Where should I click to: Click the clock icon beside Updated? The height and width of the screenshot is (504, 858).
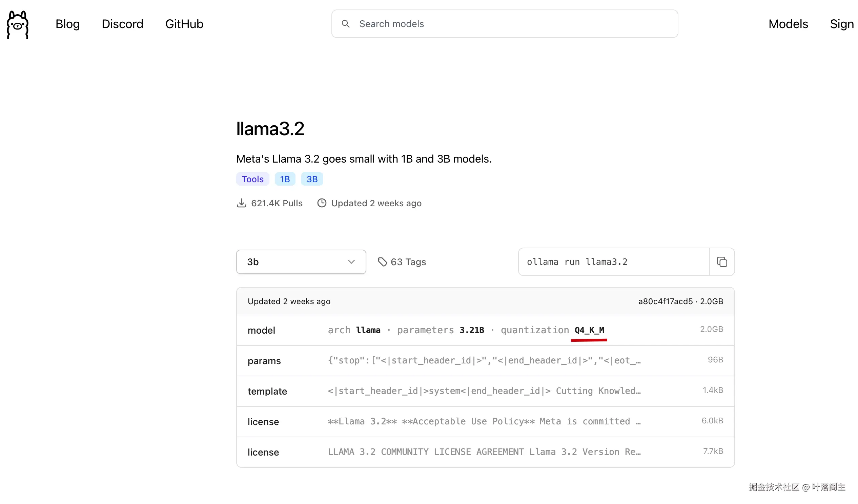pyautogui.click(x=322, y=203)
